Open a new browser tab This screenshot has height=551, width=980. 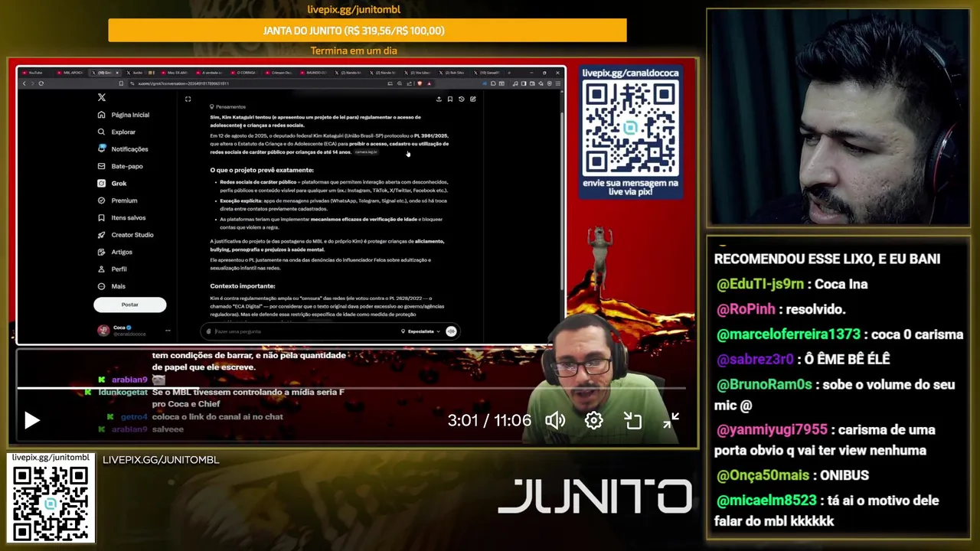510,73
